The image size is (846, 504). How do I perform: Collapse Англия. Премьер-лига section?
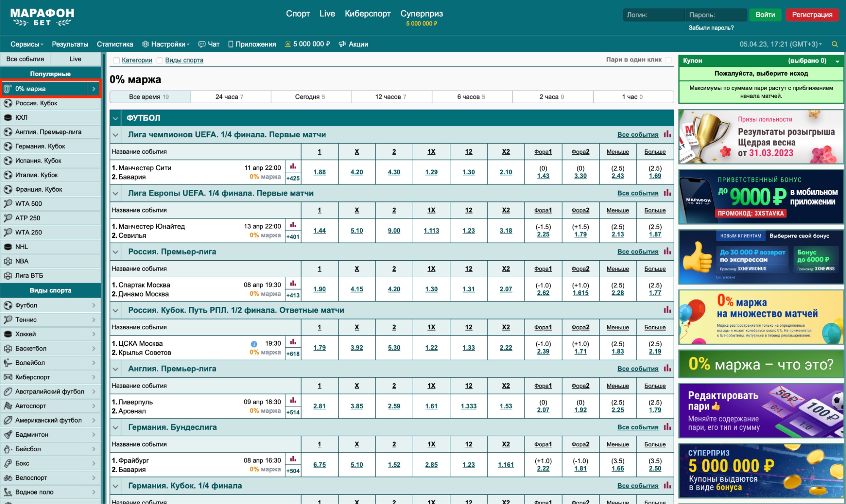click(x=115, y=369)
